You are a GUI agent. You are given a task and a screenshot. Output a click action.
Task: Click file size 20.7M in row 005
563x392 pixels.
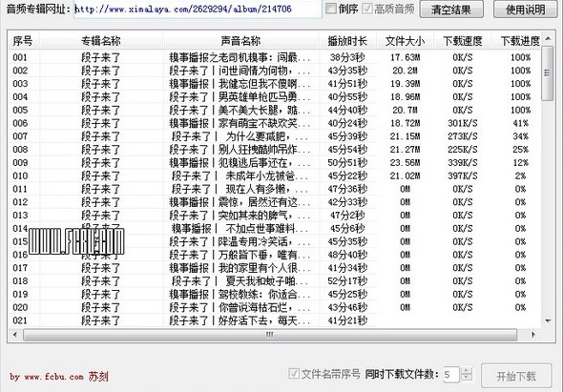[405, 110]
